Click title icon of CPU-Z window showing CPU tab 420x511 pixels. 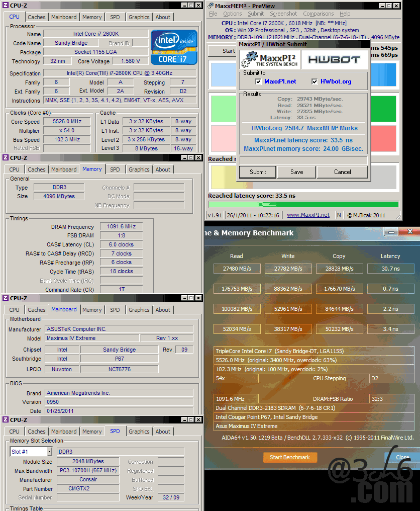[x=6, y=5]
